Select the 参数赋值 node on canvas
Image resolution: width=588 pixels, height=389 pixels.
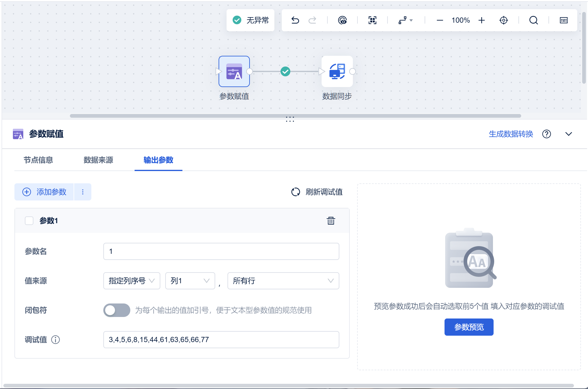click(x=234, y=71)
